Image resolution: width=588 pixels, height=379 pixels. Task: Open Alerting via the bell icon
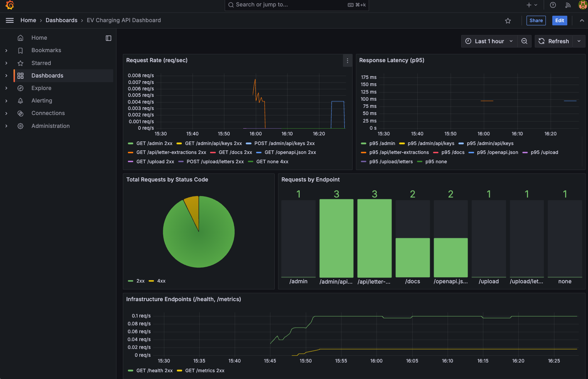(20, 100)
